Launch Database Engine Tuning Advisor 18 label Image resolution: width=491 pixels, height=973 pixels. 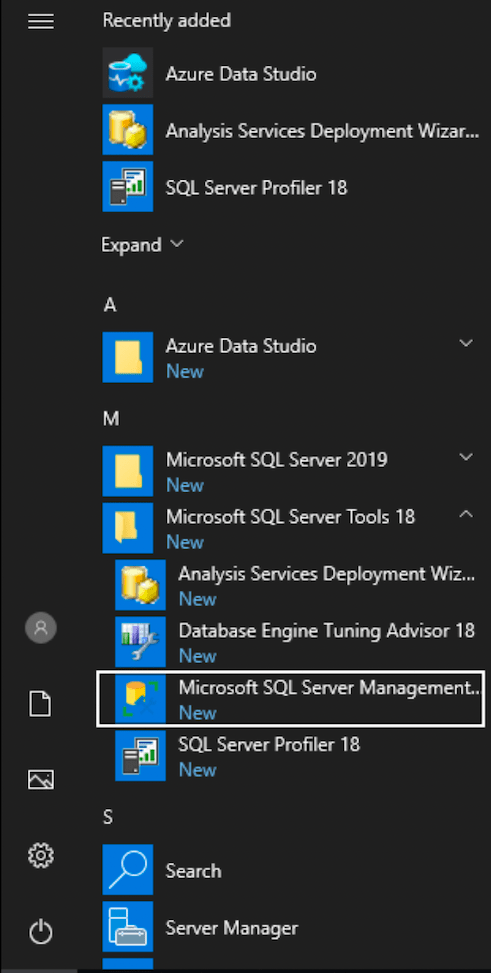click(327, 630)
